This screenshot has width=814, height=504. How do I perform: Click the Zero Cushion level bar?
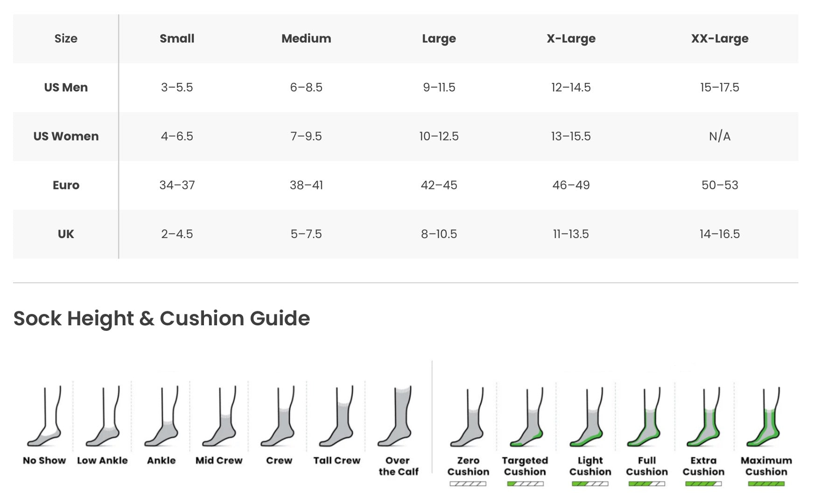[x=468, y=484]
